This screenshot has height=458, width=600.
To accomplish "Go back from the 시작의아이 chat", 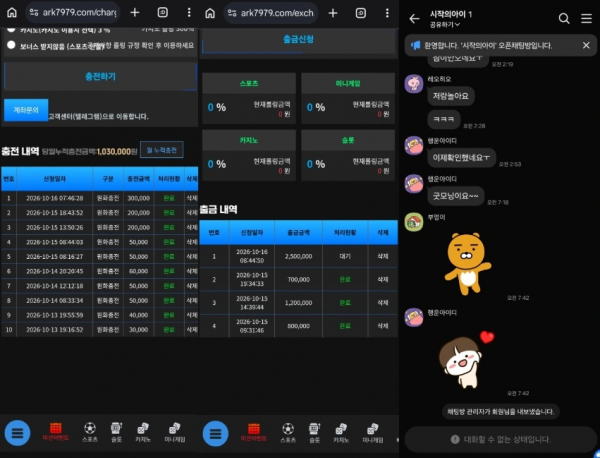I will (x=414, y=18).
